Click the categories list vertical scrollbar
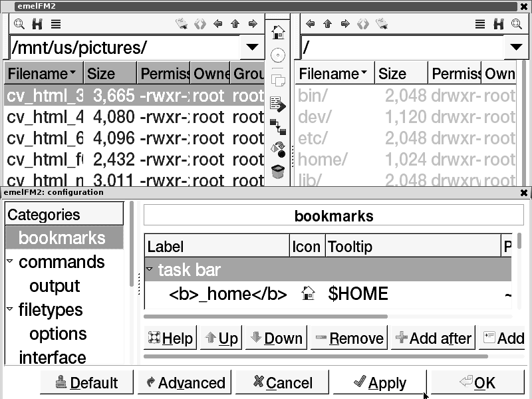The image size is (532, 399). (x=132, y=244)
